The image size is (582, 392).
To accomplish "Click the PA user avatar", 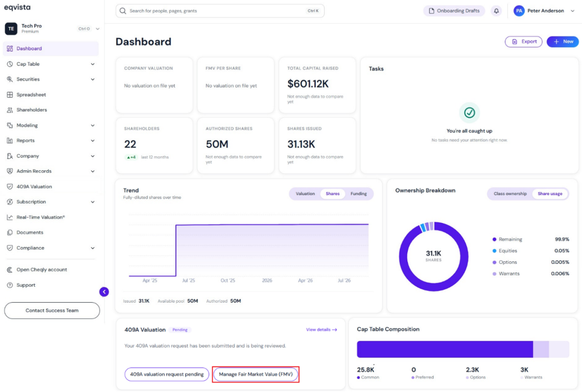I will [x=519, y=11].
